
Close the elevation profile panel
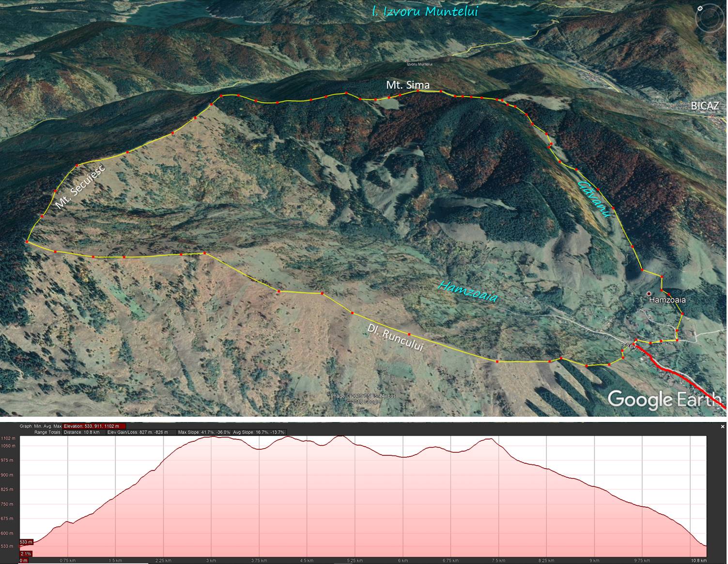coord(723,426)
